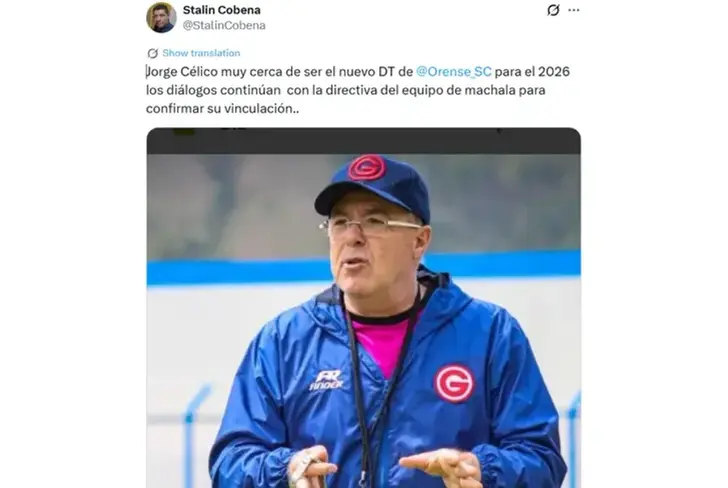728x488 pixels.
Task: Click the red G logo on the cap
Action: pyautogui.click(x=367, y=168)
